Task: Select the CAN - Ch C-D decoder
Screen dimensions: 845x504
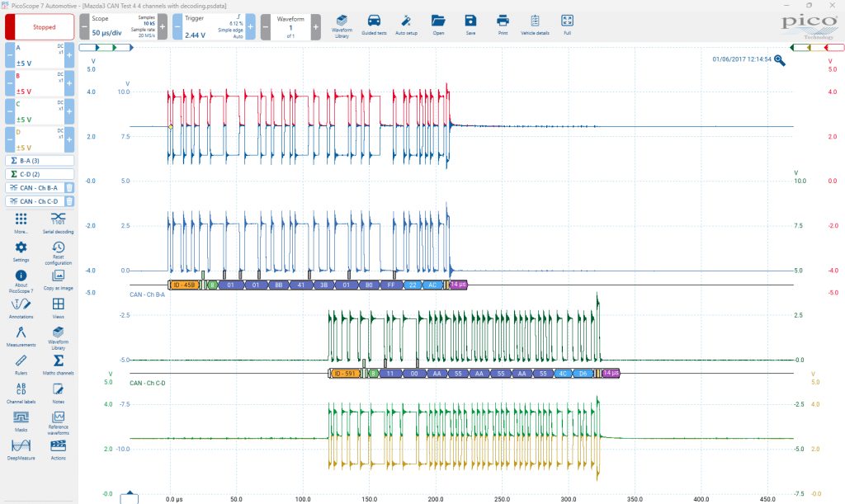Action: click(35, 200)
